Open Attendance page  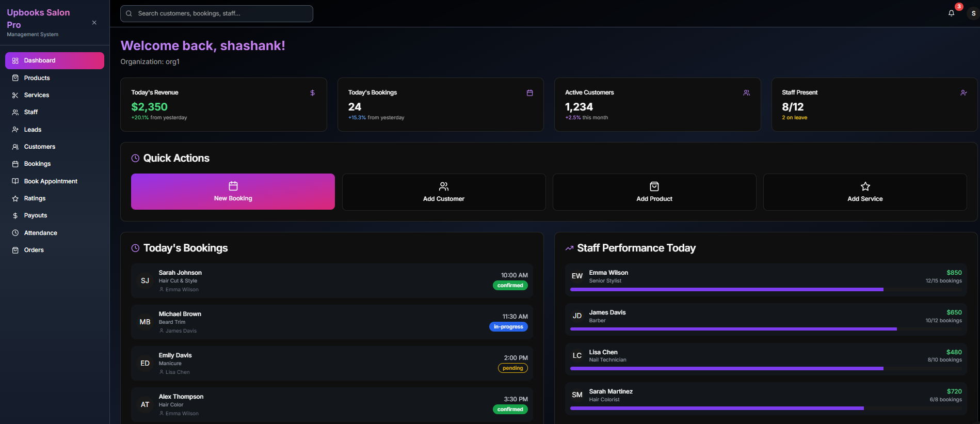(55, 233)
